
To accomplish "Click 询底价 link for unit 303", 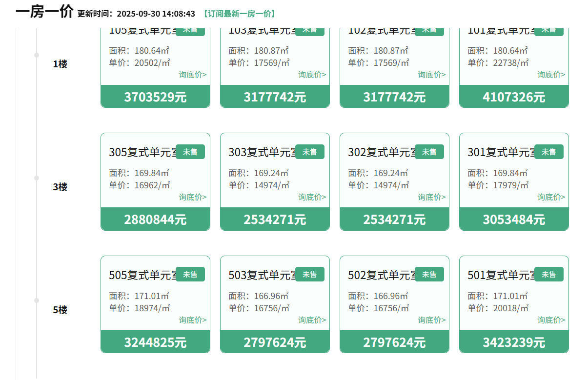I will [x=312, y=197].
